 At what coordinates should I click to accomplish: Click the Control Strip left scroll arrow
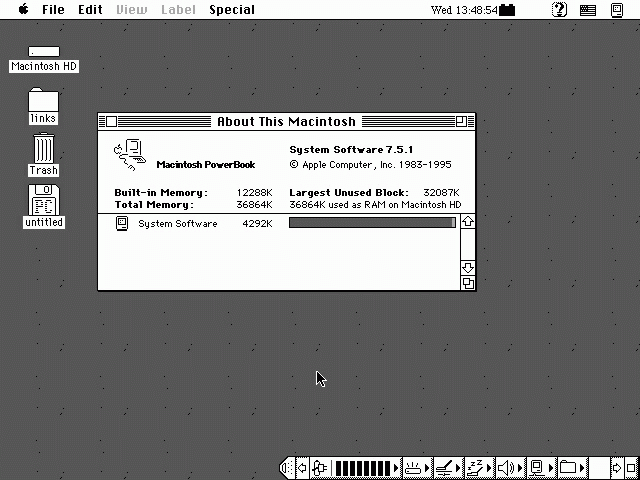pos(302,468)
